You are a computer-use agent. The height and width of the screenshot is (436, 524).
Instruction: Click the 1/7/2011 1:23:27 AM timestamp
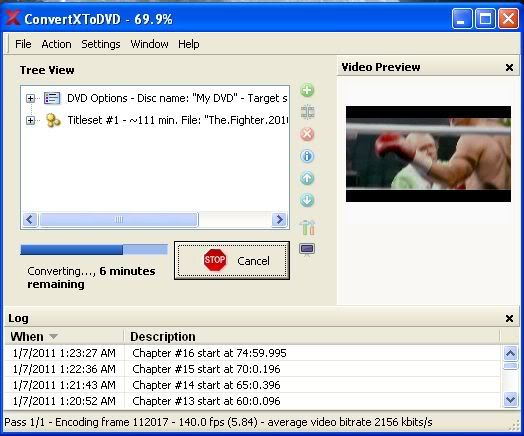point(64,353)
